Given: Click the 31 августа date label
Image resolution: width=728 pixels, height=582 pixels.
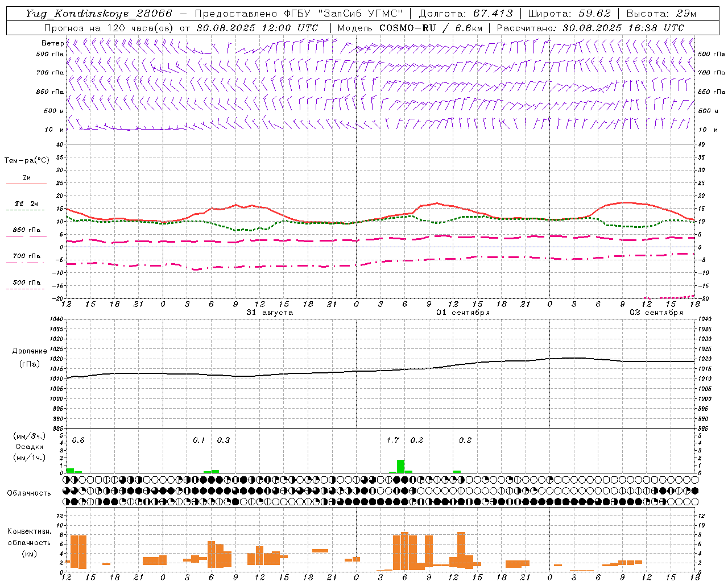Looking at the screenshot, I should (270, 313).
